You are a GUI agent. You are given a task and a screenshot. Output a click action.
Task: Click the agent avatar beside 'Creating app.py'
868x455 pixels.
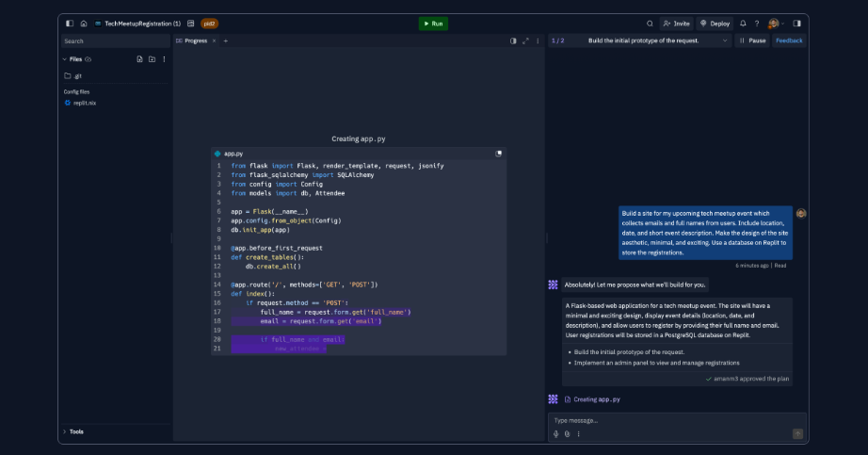pos(553,399)
